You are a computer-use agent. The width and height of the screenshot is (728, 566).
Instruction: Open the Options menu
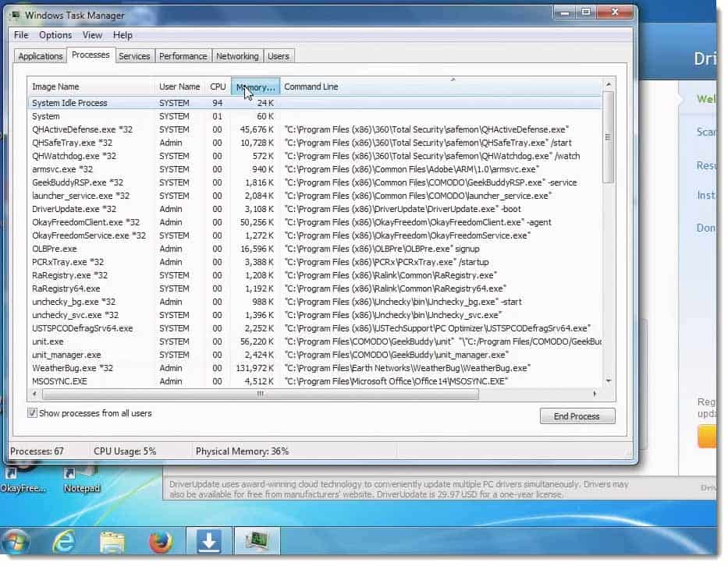click(55, 35)
